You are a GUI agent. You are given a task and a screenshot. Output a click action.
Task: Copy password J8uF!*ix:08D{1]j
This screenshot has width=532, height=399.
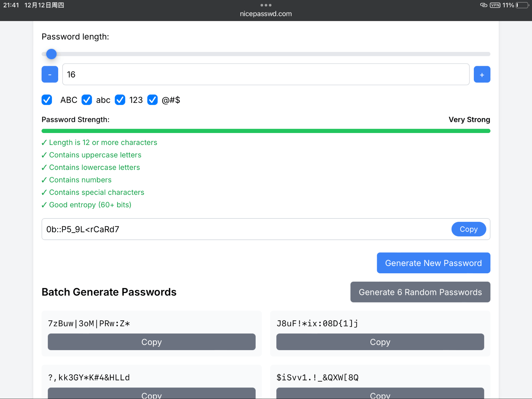coord(380,342)
